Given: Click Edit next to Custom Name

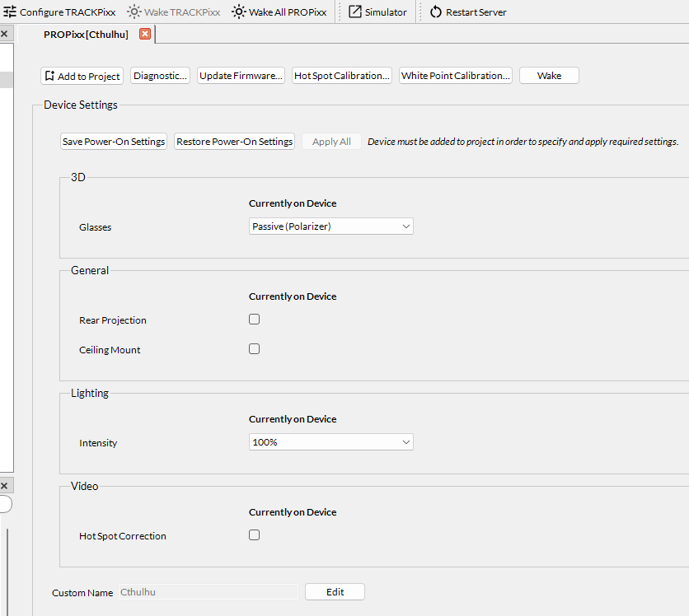Looking at the screenshot, I should click(335, 592).
